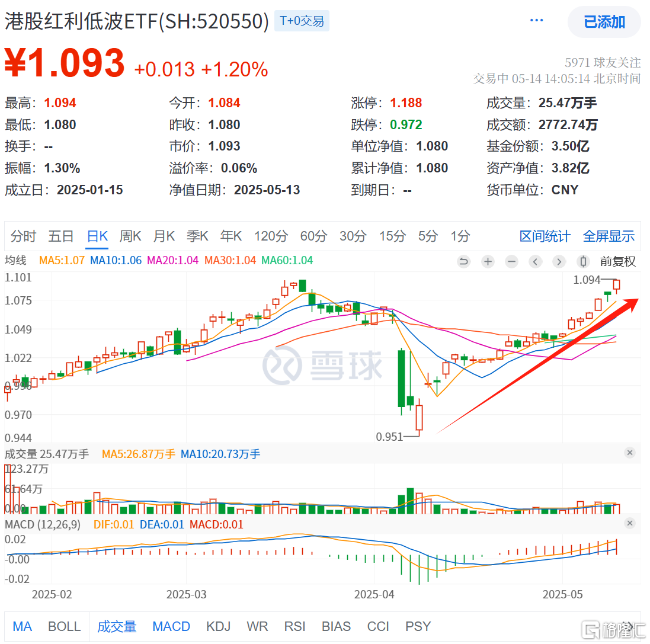The width and height of the screenshot is (650, 644).
Task: Click the 已添加 watchlist button
Action: point(604,22)
